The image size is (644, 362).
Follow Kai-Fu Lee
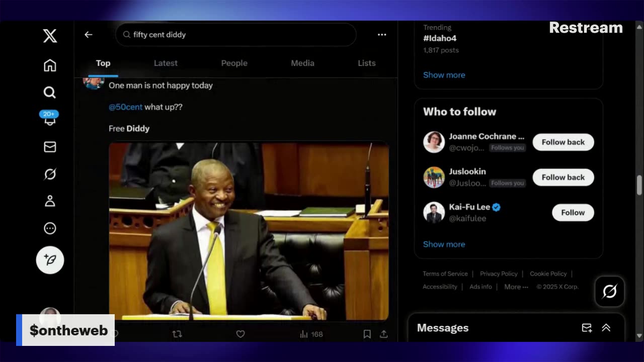(573, 213)
